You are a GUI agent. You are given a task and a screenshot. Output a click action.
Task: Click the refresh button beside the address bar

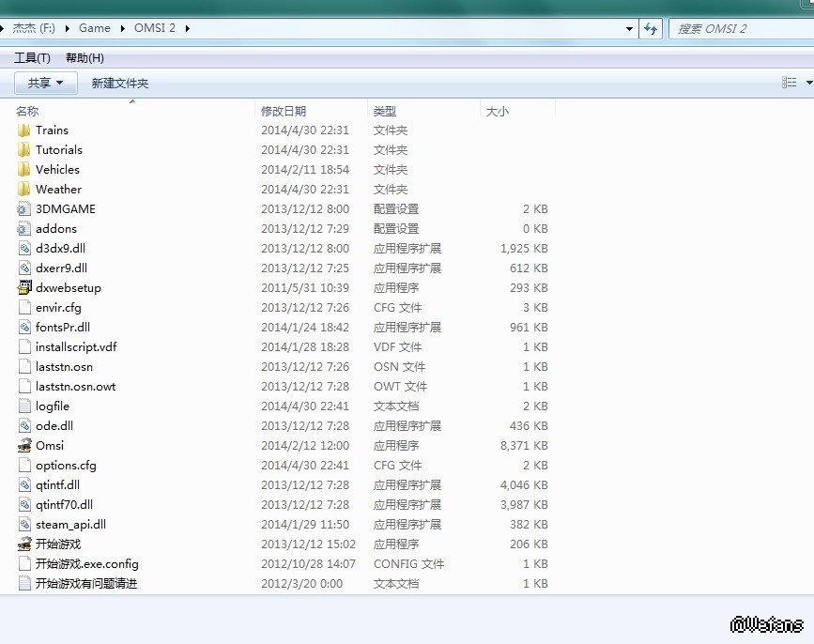click(651, 28)
